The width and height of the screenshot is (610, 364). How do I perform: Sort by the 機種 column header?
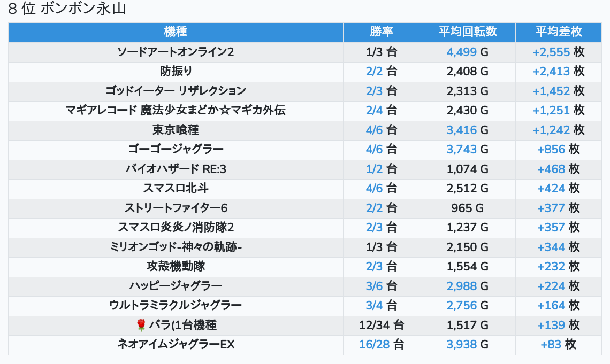tap(176, 32)
